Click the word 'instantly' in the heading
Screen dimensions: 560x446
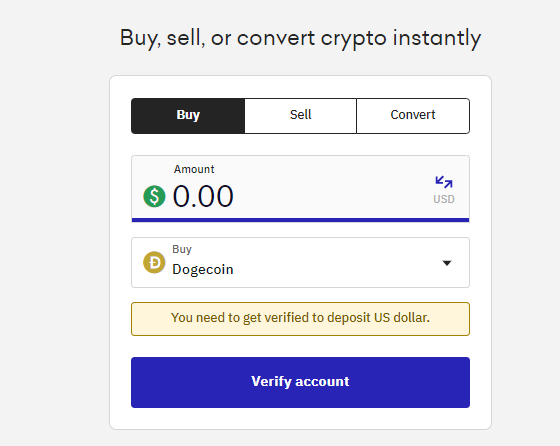(x=437, y=39)
